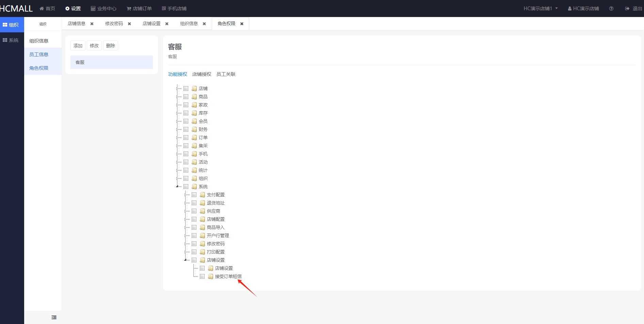This screenshot has height=324, width=644.
Task: Check the 系统 permission checkbox
Action: tap(186, 187)
